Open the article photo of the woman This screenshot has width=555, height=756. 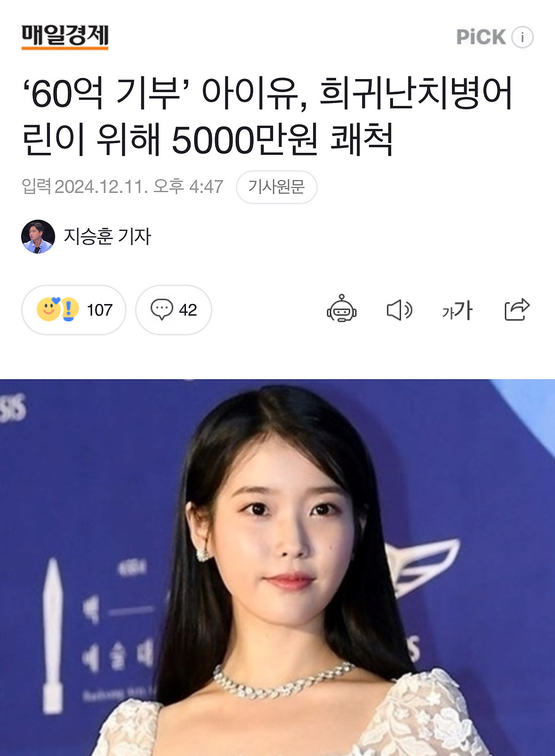[277, 567]
